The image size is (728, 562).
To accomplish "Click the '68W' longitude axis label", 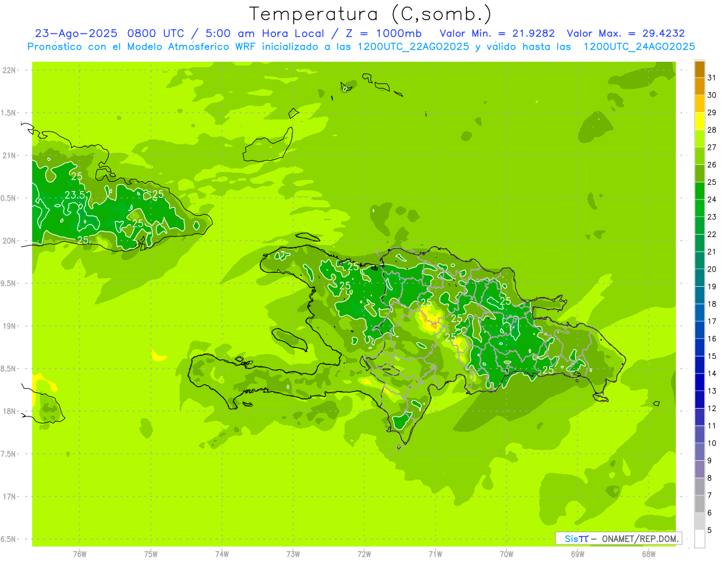I will [649, 554].
